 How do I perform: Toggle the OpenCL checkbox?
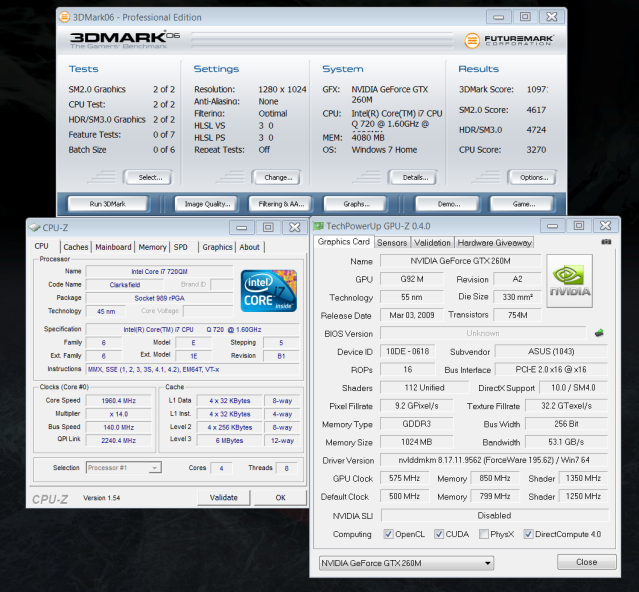pyautogui.click(x=388, y=534)
